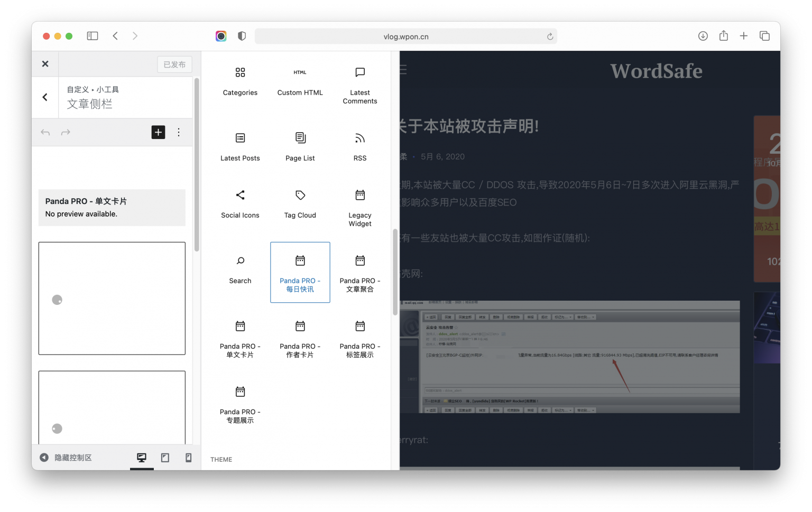This screenshot has width=812, height=512.
Task: Add the Panda PRO - 专题展示 widget
Action: (240, 404)
